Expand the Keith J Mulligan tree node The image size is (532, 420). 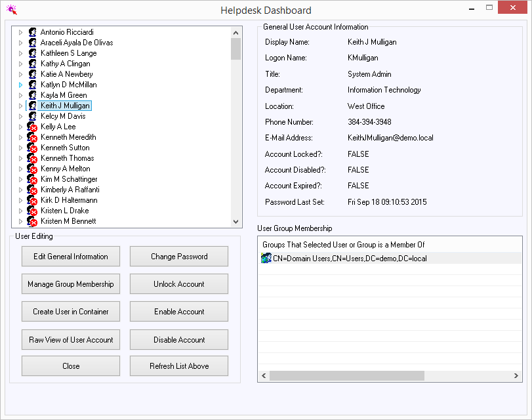point(20,106)
